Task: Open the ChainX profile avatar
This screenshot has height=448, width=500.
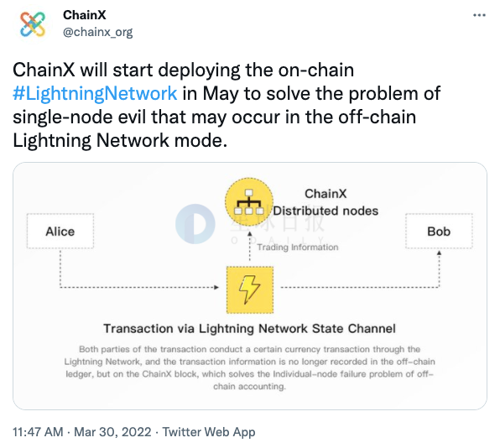Action: pos(33,24)
